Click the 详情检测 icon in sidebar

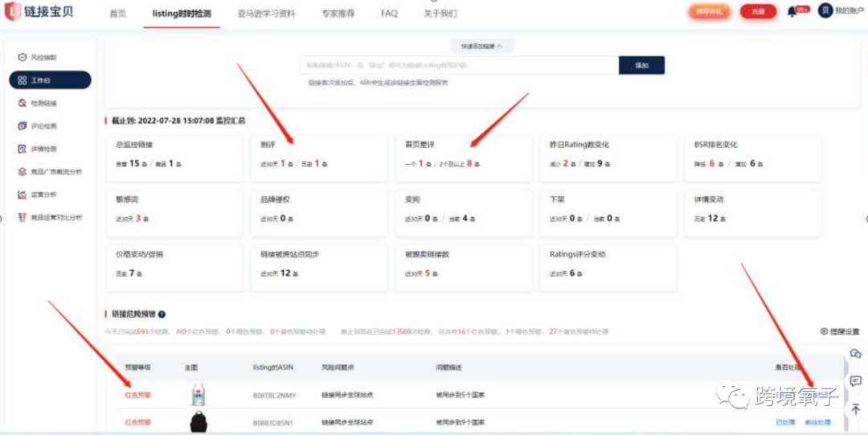coord(23,149)
